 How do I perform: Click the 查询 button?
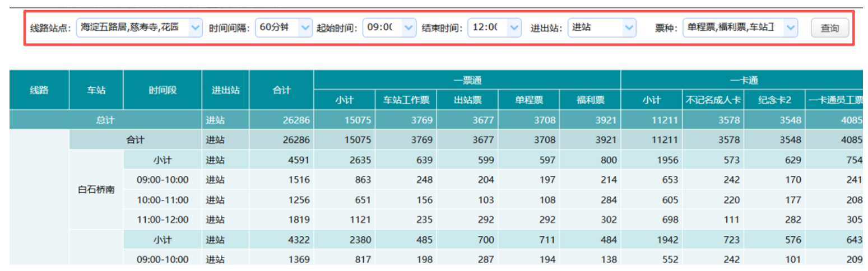pos(830,27)
